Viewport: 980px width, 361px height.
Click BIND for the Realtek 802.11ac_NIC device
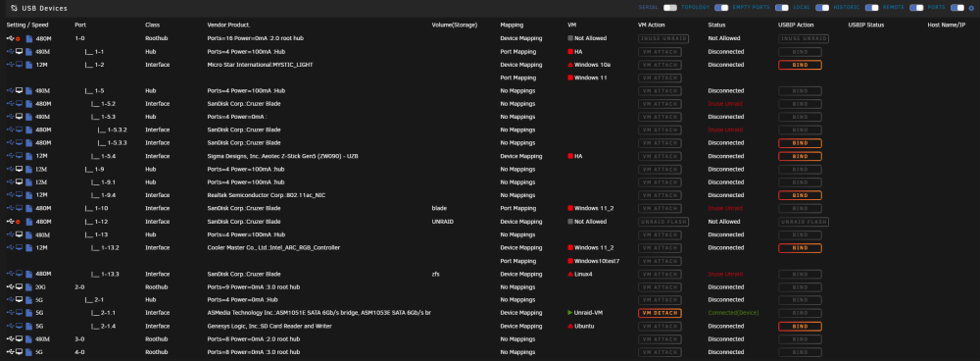800,195
